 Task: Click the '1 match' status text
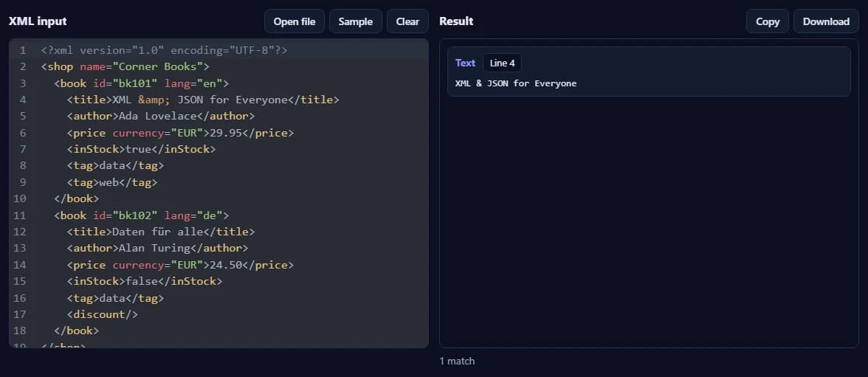click(457, 361)
